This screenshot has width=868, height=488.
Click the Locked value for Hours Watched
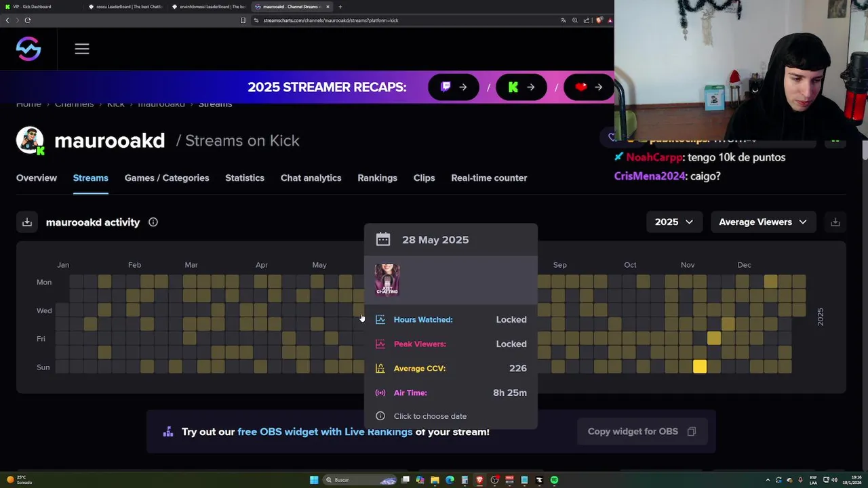pos(511,319)
